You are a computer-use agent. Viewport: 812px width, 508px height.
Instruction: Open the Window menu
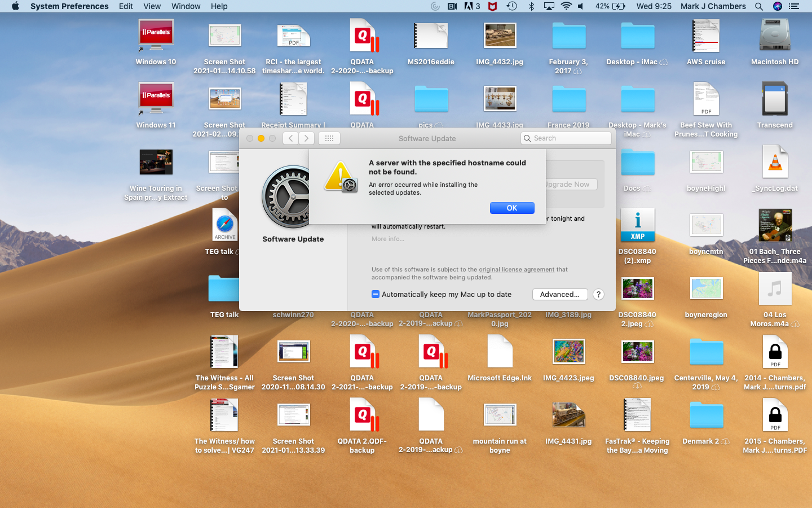click(186, 6)
